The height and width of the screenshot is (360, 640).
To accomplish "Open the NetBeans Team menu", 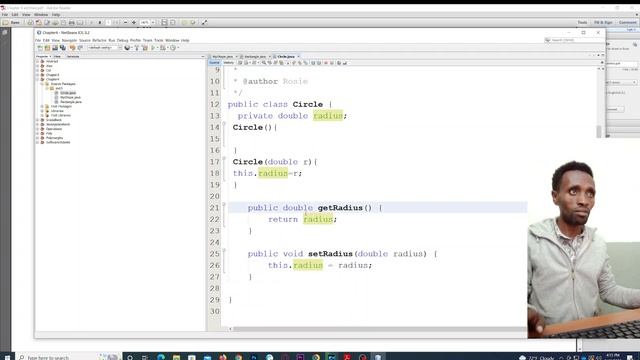I will (x=147, y=40).
